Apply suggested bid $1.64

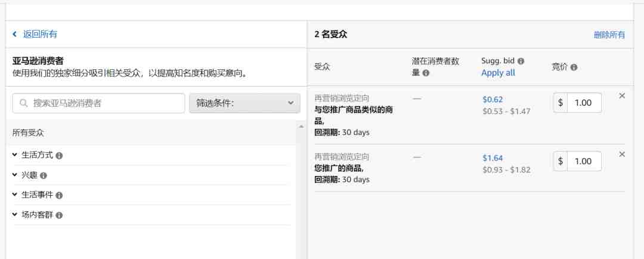click(x=493, y=158)
